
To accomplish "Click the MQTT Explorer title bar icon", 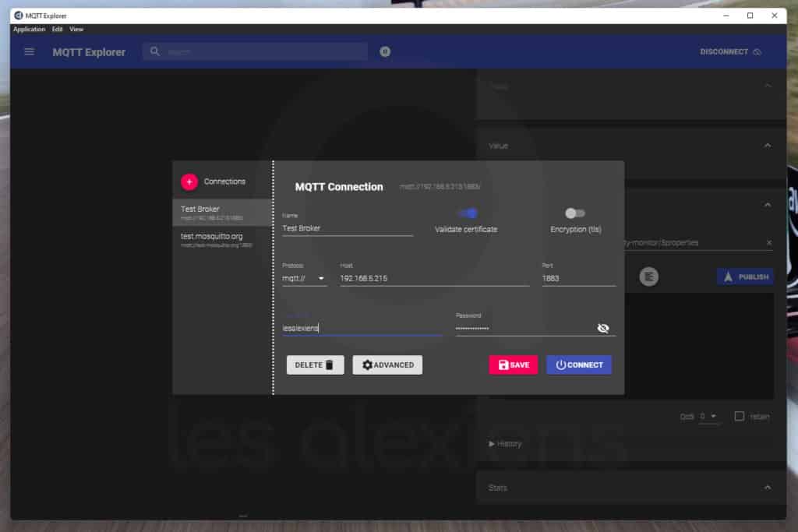I will 19,16.
